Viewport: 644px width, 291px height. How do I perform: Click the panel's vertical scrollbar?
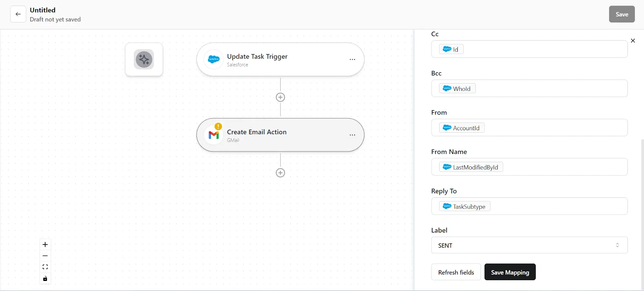coord(642,214)
